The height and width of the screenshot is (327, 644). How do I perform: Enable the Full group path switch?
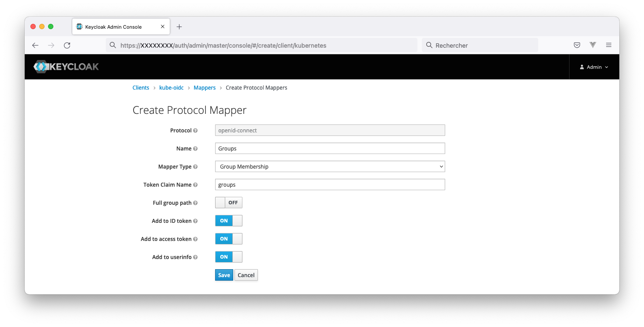point(228,203)
